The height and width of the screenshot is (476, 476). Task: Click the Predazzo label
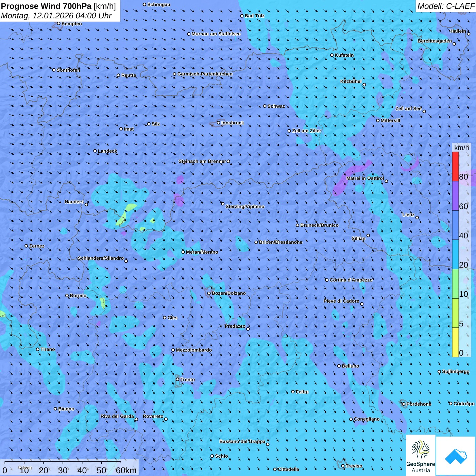[235, 326]
